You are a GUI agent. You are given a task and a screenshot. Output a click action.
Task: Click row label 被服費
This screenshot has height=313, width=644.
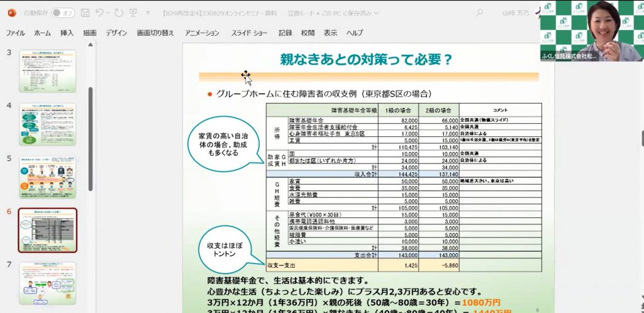point(297,235)
